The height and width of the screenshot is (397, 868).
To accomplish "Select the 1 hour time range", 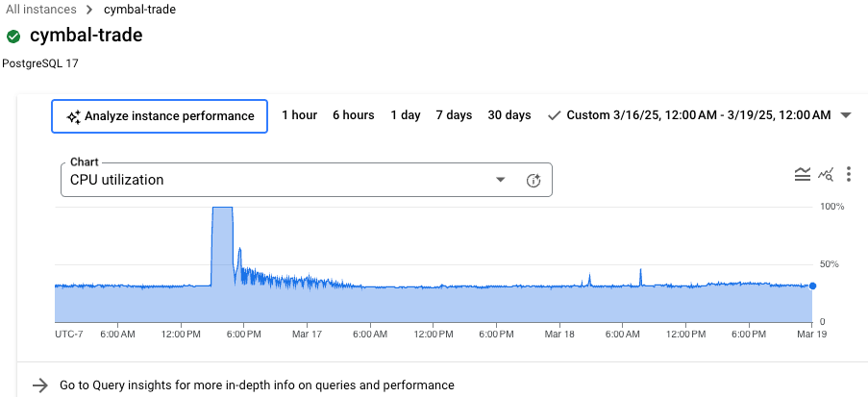I will click(299, 115).
